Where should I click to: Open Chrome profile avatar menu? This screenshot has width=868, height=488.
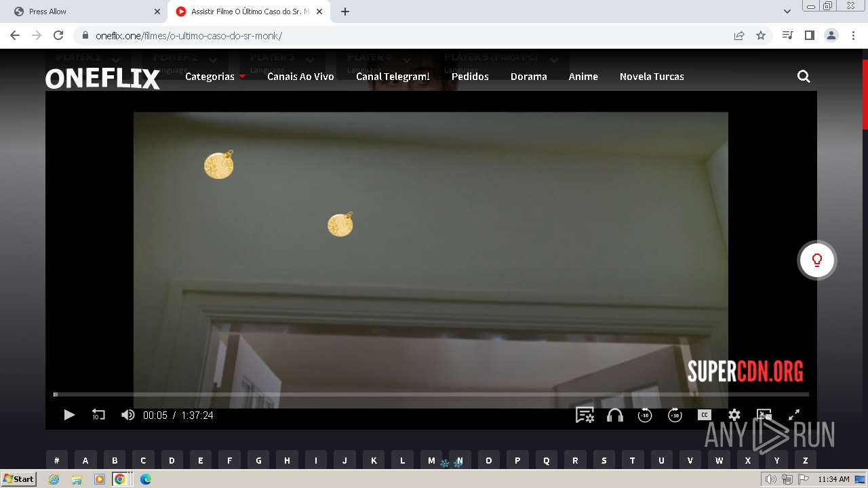831,35
